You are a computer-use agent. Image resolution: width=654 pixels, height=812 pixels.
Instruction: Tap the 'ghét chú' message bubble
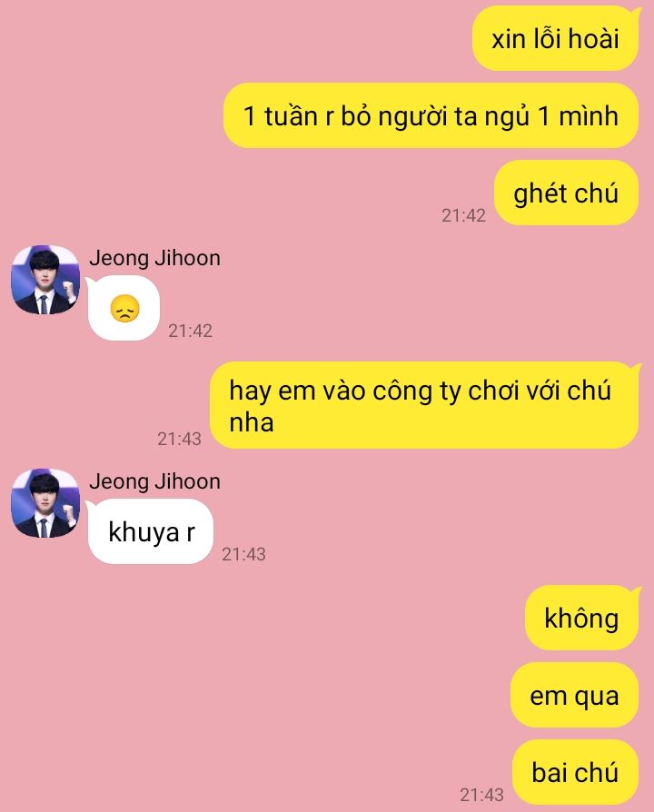pos(566,193)
